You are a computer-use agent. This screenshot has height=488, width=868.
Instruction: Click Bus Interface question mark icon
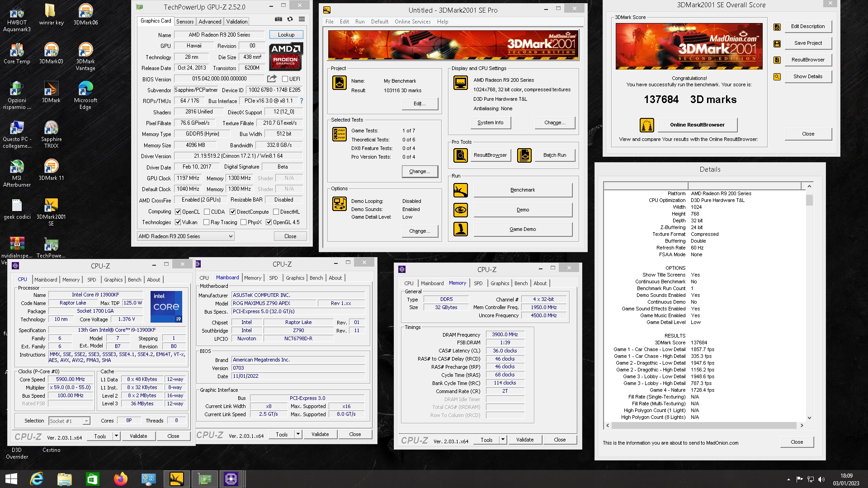pyautogui.click(x=302, y=101)
